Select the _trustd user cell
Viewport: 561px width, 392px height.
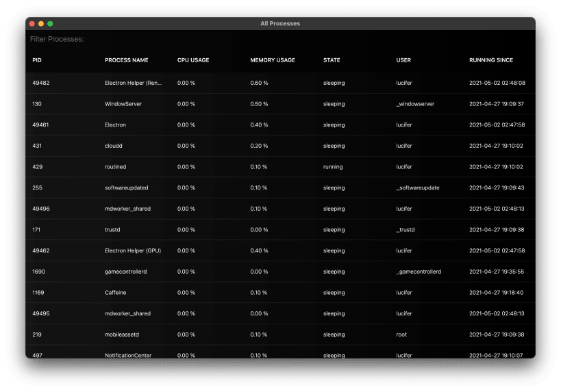pyautogui.click(x=406, y=230)
